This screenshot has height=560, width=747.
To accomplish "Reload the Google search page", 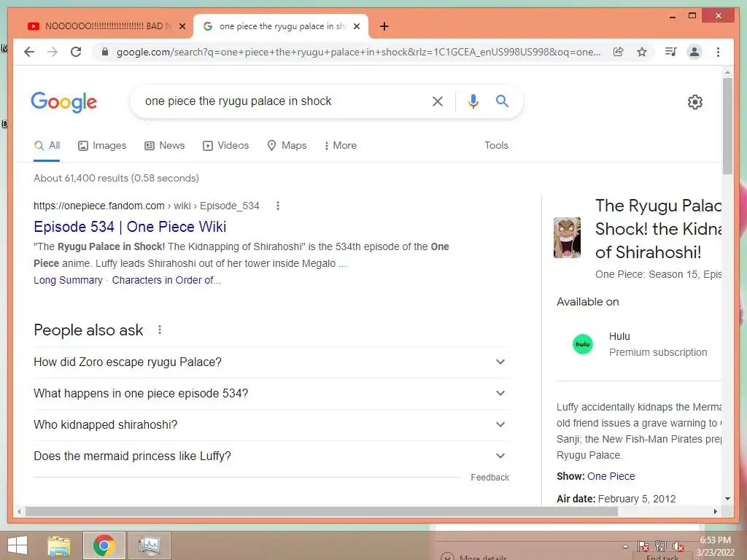I will (x=76, y=52).
